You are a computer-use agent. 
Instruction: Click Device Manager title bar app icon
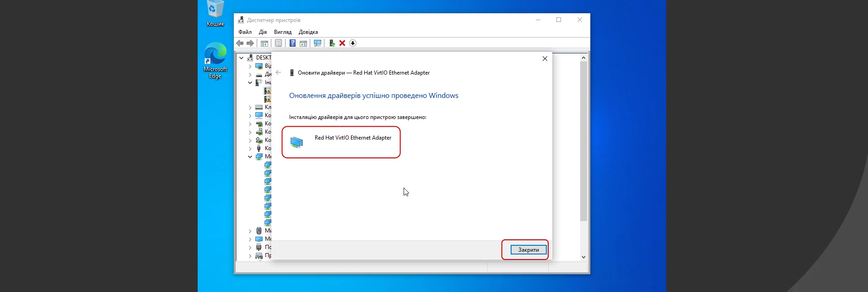[241, 20]
